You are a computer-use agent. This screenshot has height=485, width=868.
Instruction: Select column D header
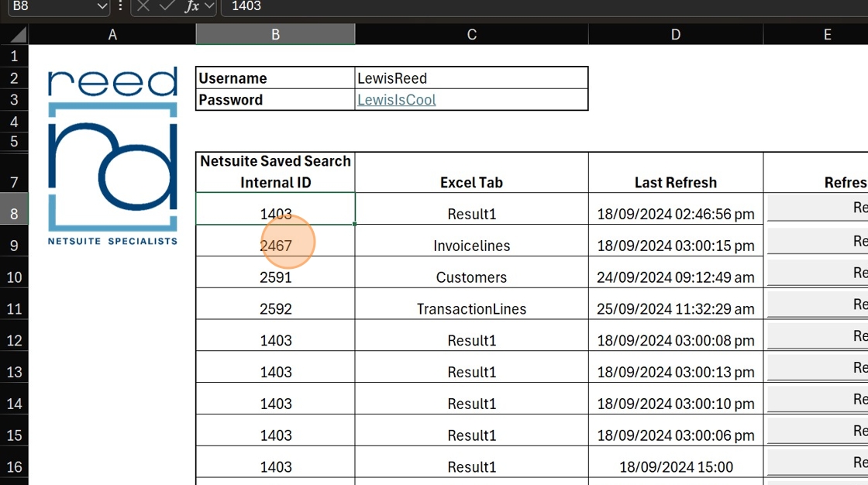tap(675, 34)
